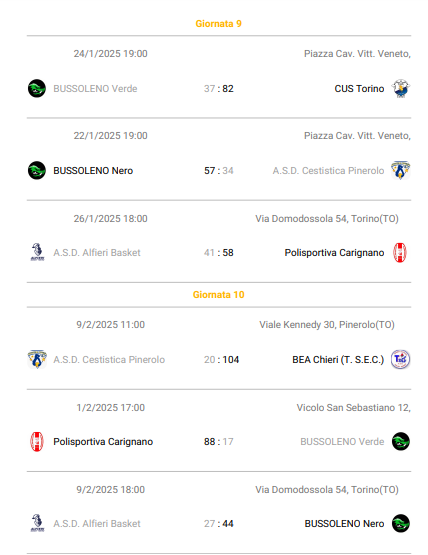Click BUSSOLENO Nero name in 57:34 match
The image size is (428, 555).
click(93, 171)
